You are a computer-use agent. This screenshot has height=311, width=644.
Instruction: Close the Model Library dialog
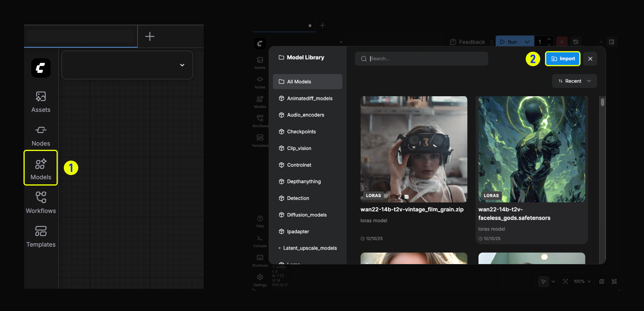590,59
